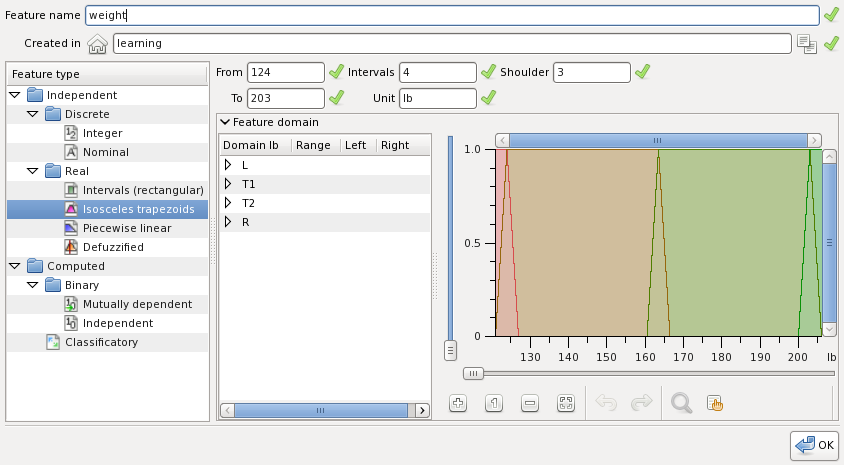
Task: Click the home icon next to Created in
Action: tap(97, 44)
